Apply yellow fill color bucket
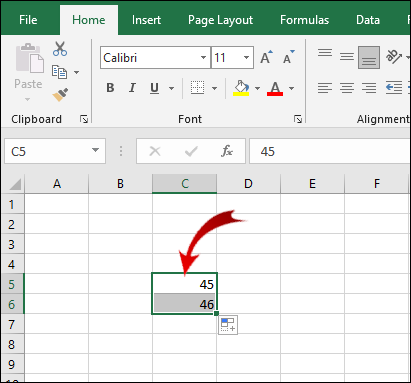This screenshot has width=411, height=383. coord(241,88)
